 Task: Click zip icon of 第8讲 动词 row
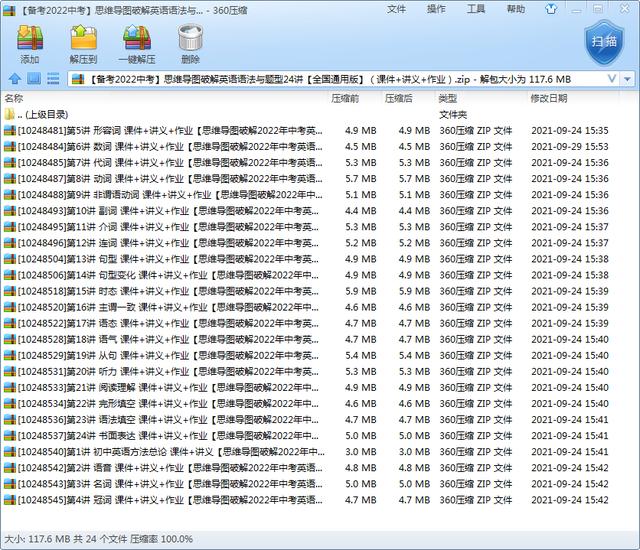pyautogui.click(x=9, y=179)
